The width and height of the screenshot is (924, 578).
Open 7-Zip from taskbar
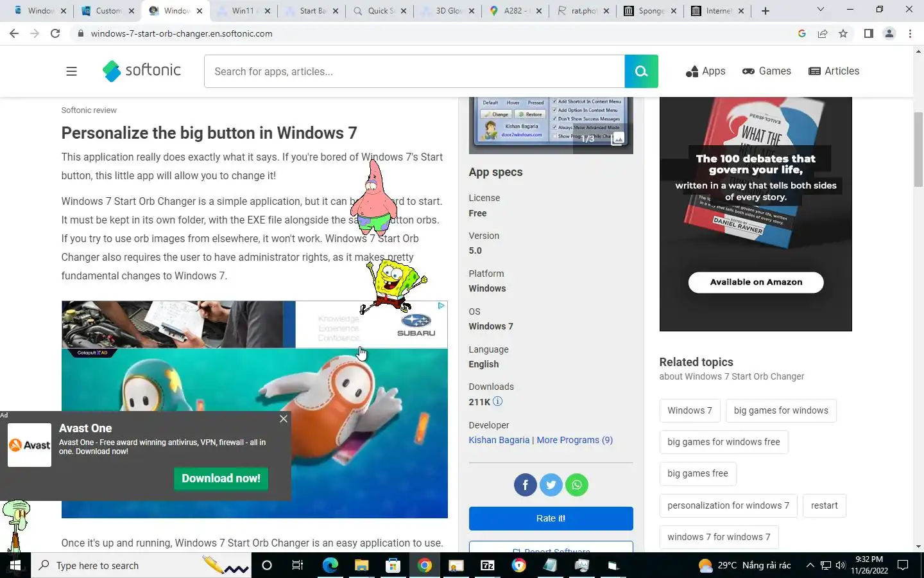tap(488, 565)
